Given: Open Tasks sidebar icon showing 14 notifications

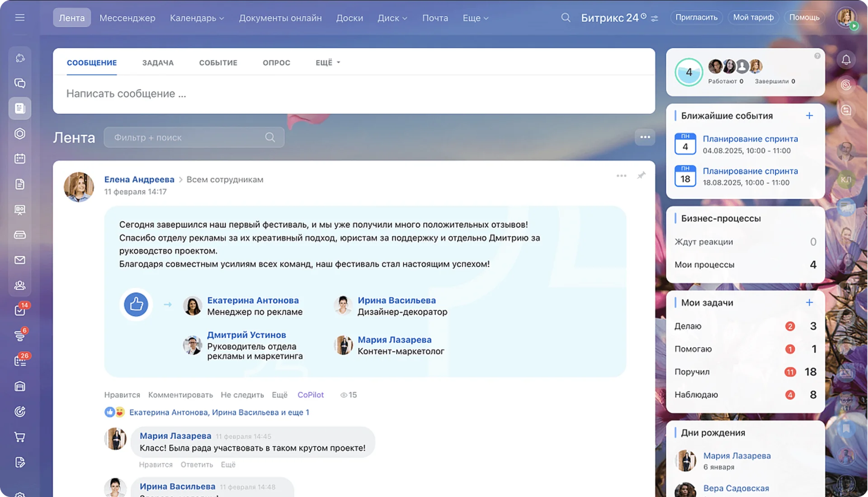Looking at the screenshot, I should pos(20,310).
